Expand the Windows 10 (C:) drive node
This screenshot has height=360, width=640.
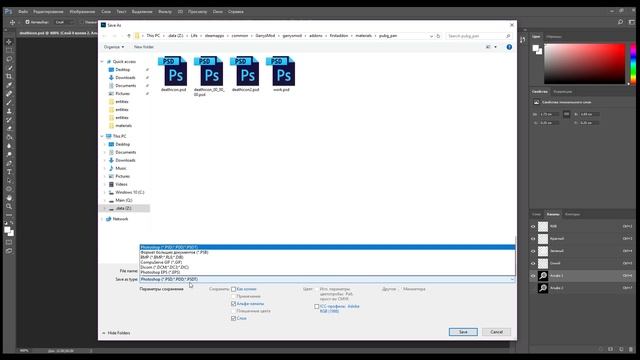click(x=105, y=192)
